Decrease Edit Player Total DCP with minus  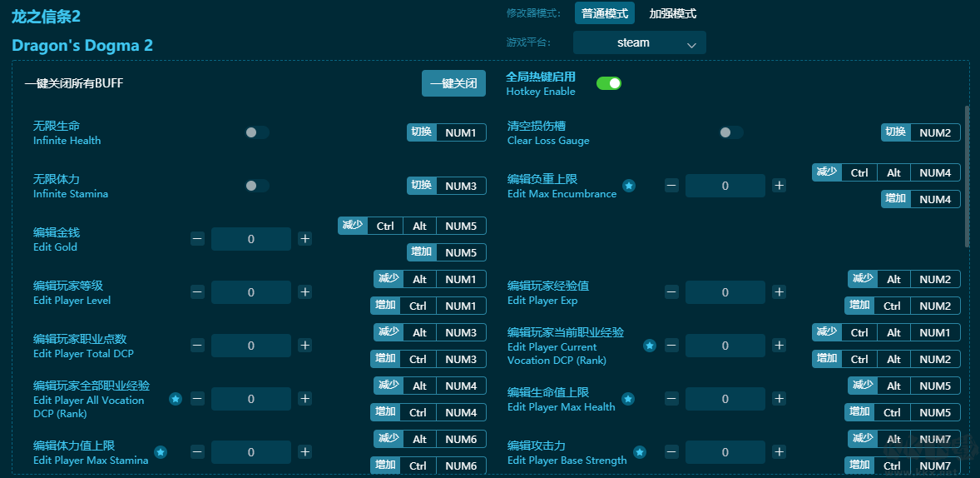pyautogui.click(x=197, y=346)
